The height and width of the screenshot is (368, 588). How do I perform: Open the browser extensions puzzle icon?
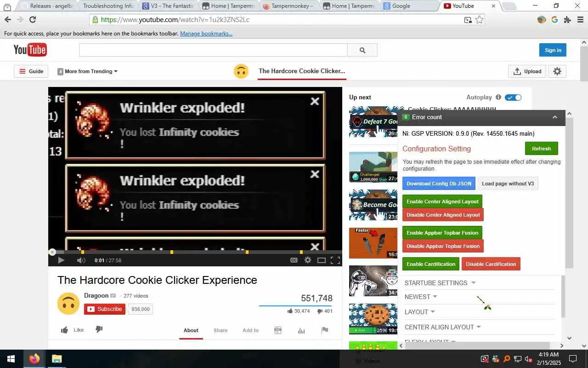(567, 20)
